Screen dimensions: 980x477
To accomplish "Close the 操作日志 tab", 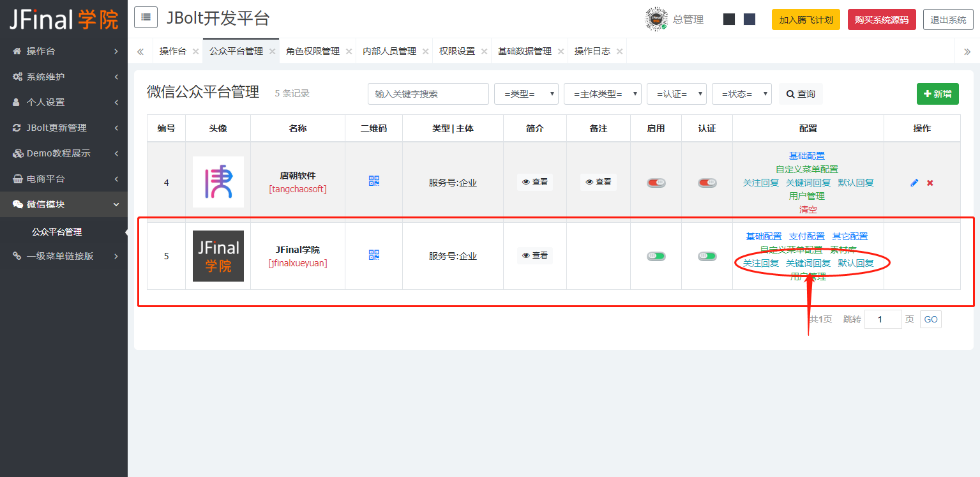I will (x=619, y=52).
